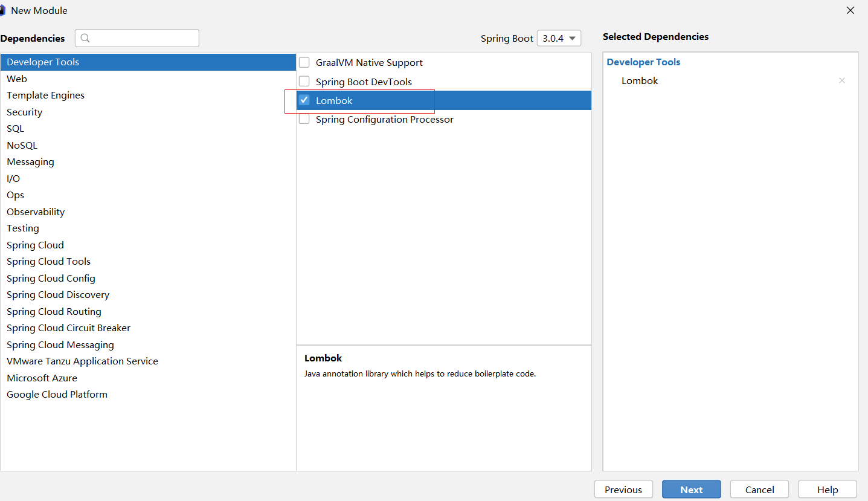Click the Developer Tools heading in Selected Dependencies
Viewport: 868px width, 501px height.
click(x=643, y=62)
